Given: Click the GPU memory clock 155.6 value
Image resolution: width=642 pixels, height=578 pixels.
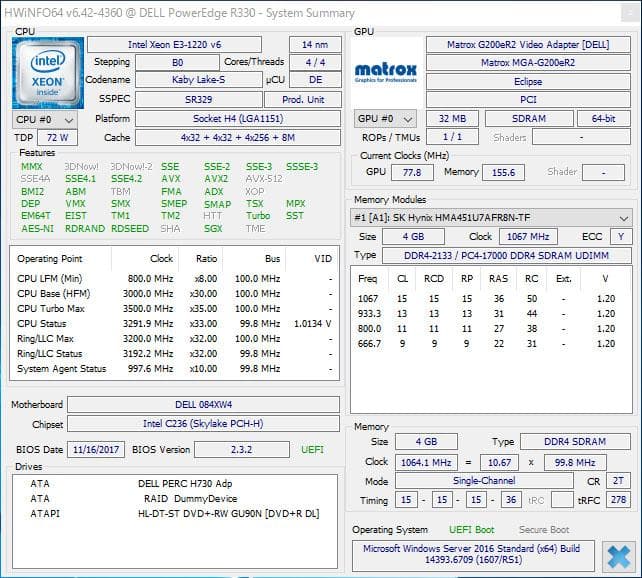Looking at the screenshot, I should pos(503,172).
